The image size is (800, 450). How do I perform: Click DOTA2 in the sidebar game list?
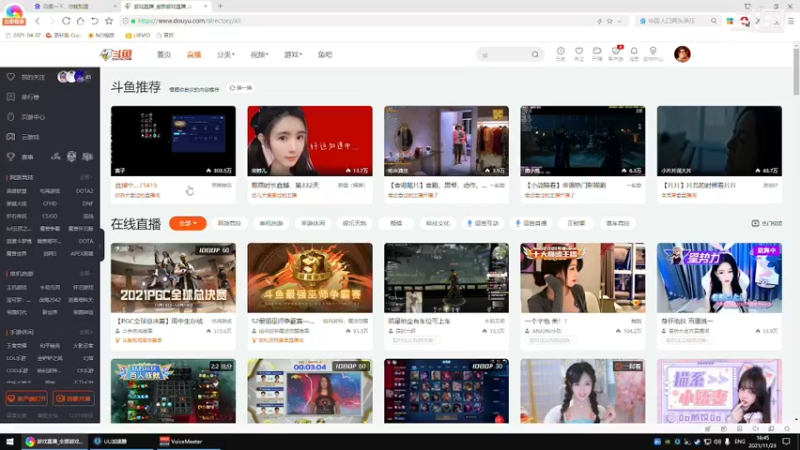click(84, 191)
